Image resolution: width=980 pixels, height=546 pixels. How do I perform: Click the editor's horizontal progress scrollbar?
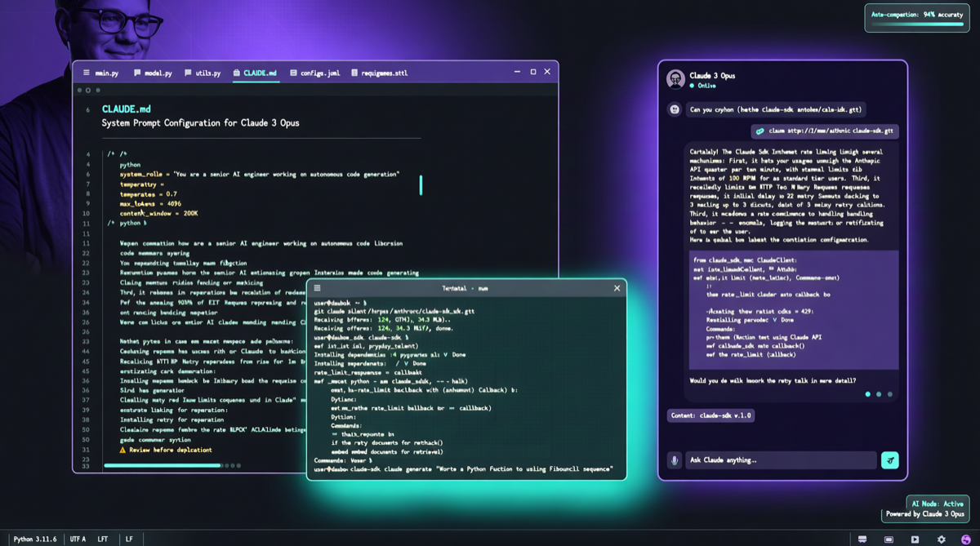(x=163, y=465)
